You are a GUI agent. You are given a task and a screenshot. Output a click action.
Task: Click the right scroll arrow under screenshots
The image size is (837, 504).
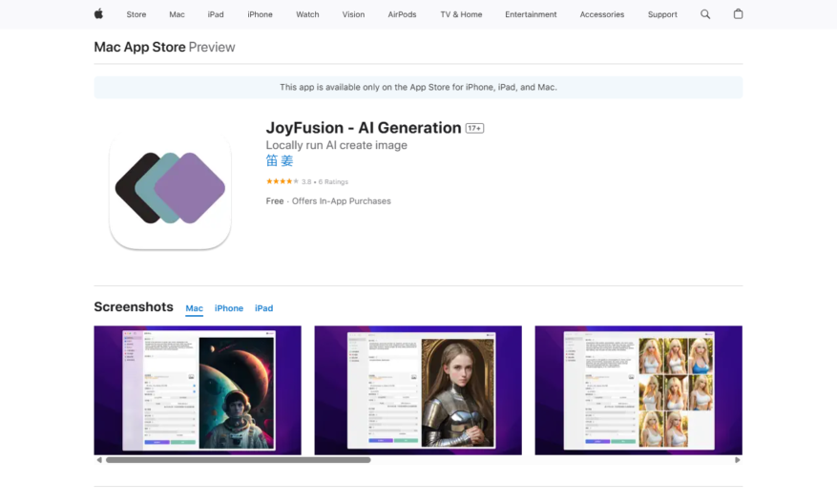[737, 460]
